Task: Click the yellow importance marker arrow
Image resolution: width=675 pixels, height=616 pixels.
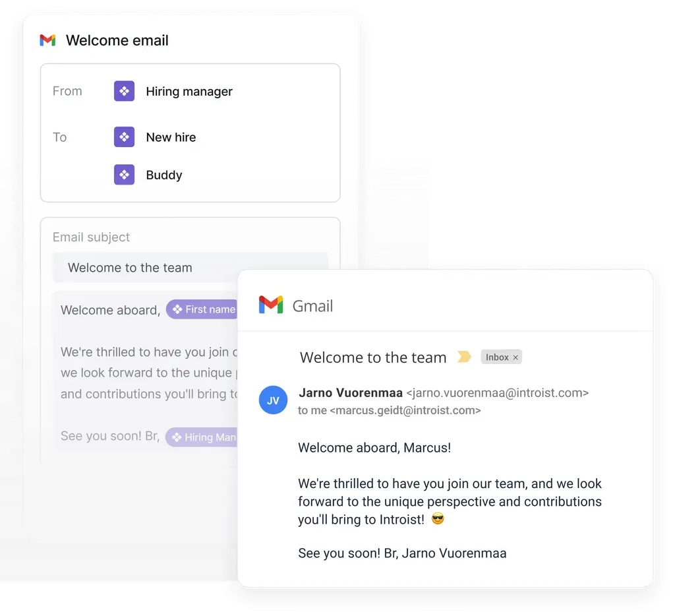Action: (464, 357)
